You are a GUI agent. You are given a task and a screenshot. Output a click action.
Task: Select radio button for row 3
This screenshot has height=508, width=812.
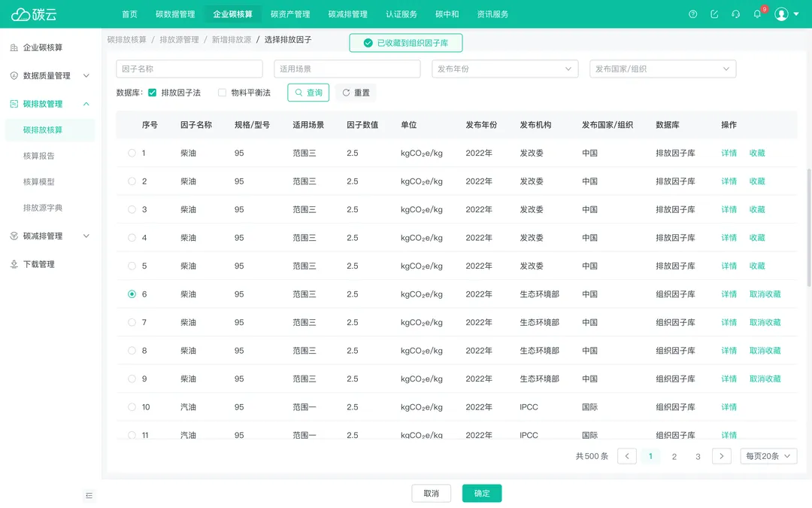[132, 209]
